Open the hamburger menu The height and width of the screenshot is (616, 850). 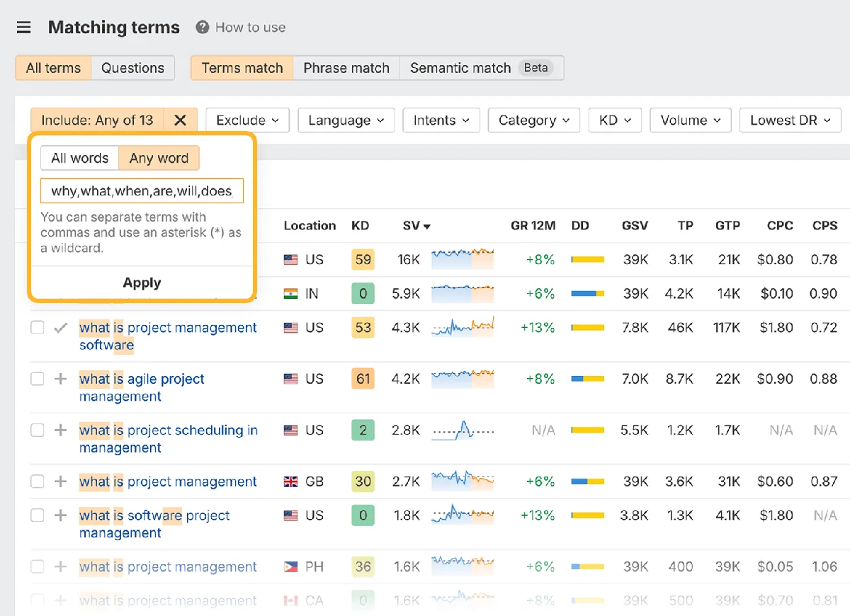point(23,28)
